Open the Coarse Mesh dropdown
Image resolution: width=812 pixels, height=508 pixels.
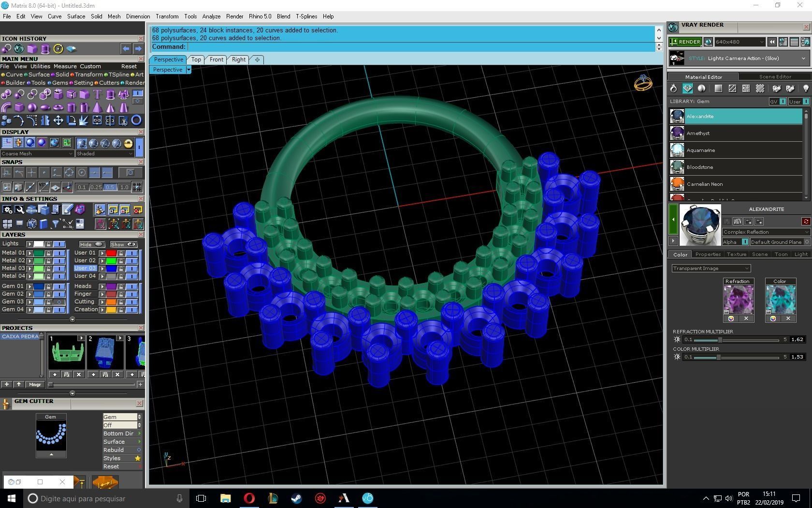tap(37, 153)
